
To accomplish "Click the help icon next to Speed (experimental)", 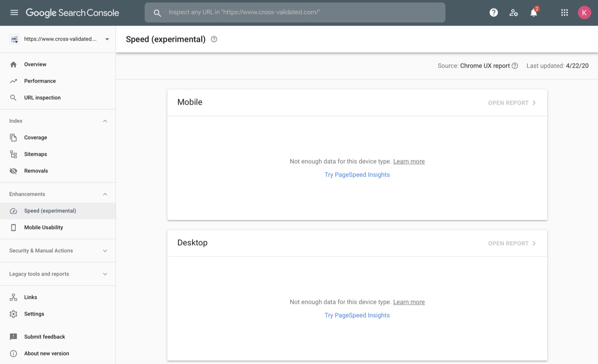I will pos(214,39).
